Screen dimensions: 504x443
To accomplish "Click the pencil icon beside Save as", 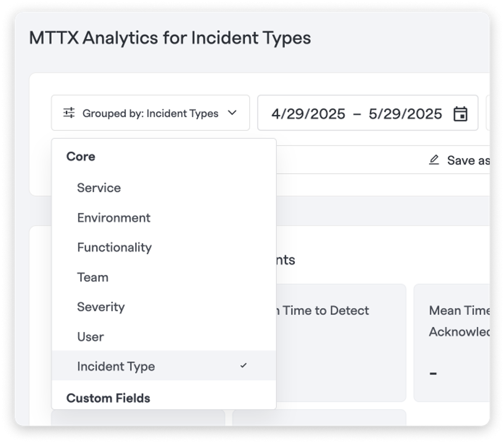I will 434,160.
